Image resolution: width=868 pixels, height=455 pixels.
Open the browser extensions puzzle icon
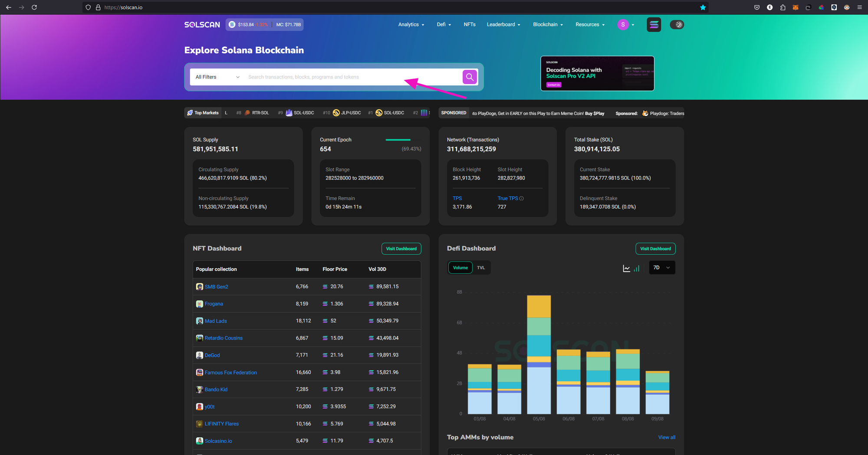783,7
